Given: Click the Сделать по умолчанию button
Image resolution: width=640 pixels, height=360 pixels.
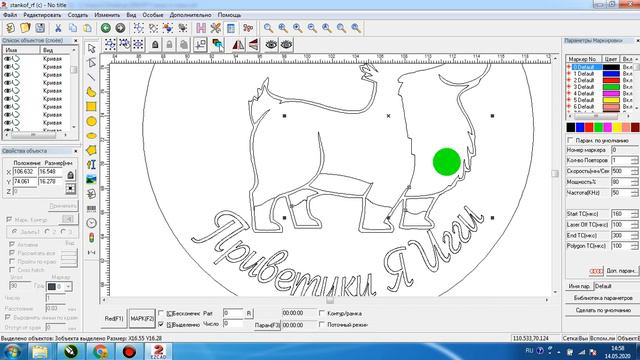Looking at the screenshot, I should [603, 310].
